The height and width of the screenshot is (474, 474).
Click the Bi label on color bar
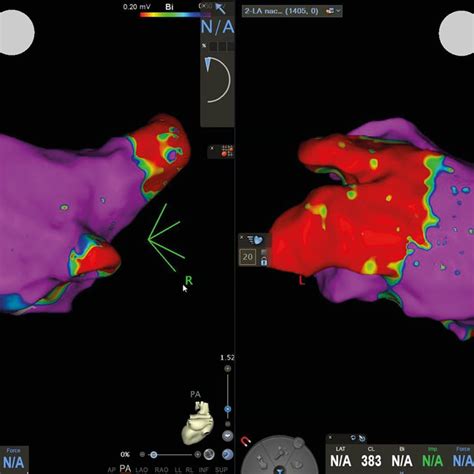point(169,7)
